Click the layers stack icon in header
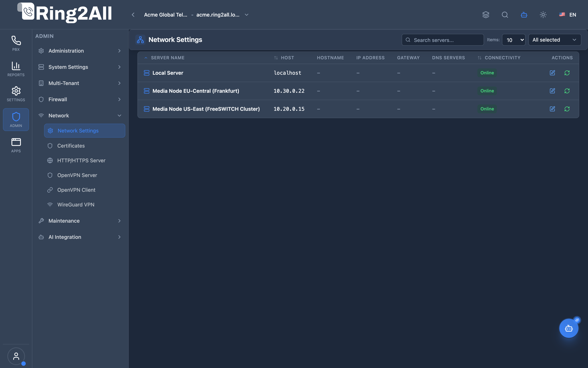Viewport: 588px width, 368px height. point(486,15)
